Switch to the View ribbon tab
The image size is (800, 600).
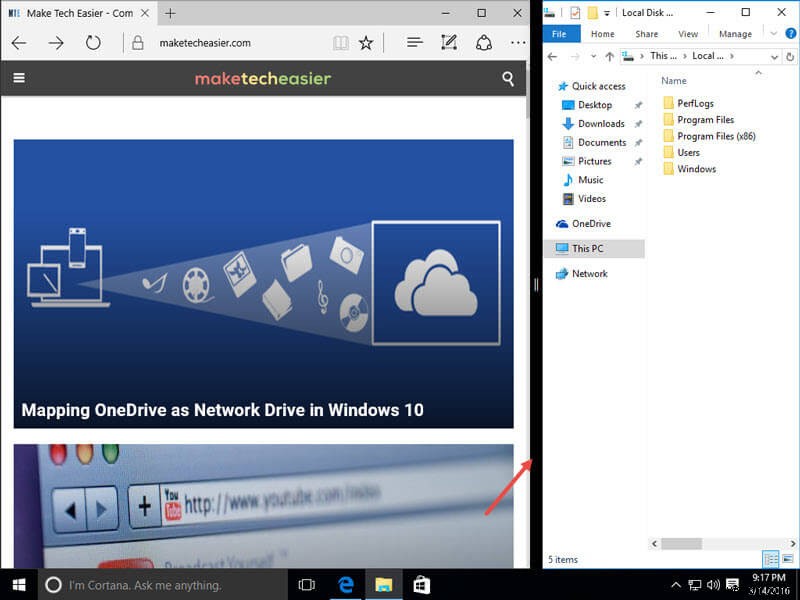coord(687,33)
